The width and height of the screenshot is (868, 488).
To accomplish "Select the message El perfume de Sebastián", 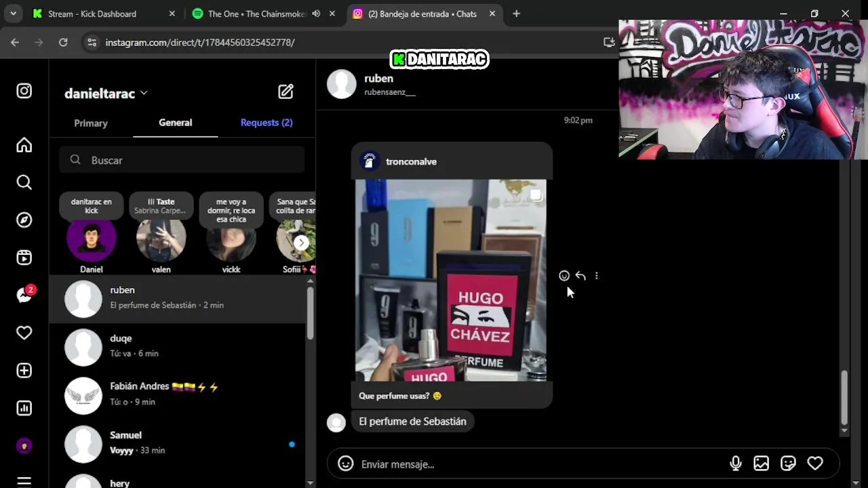I will (x=412, y=422).
